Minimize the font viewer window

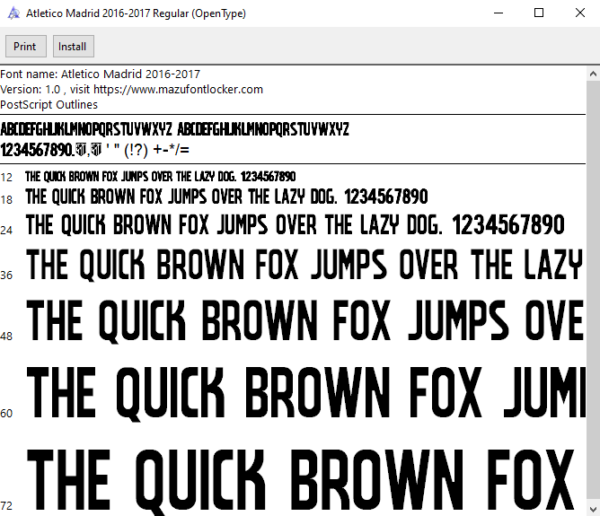(x=498, y=13)
